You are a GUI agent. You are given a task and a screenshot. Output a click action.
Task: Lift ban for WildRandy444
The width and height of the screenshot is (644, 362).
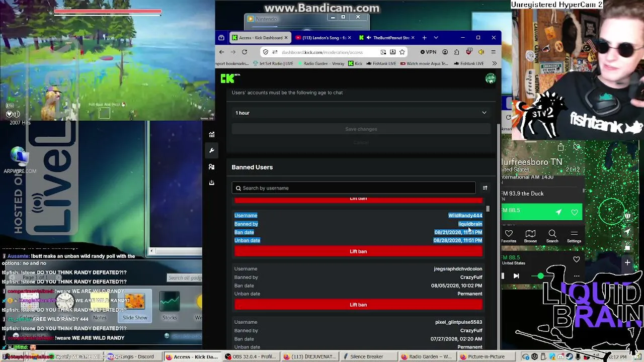pyautogui.click(x=358, y=251)
